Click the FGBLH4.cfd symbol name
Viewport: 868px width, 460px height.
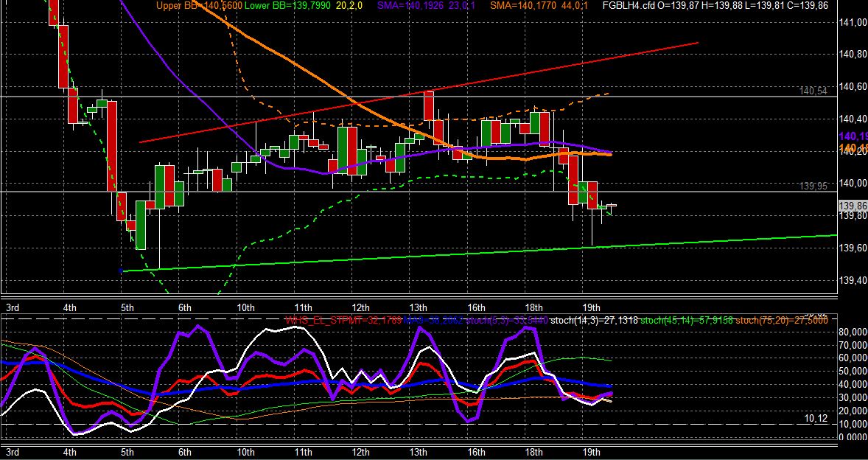629,6
